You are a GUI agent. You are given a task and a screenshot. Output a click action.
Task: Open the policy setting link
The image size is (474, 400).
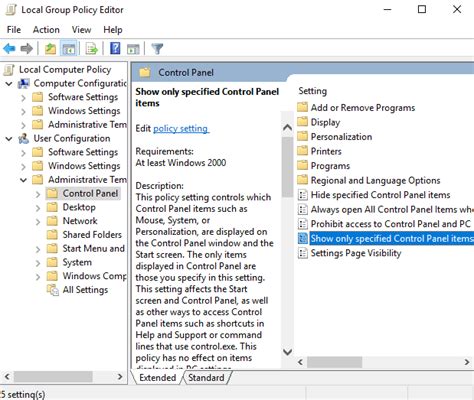[180, 128]
